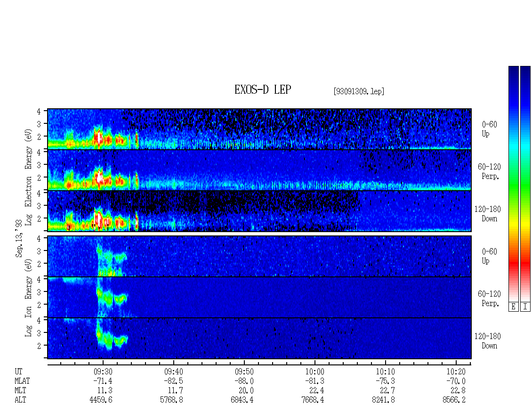Image resolution: width=532 pixels, height=412 pixels.
Task: Click the Log Electron Energy (eV) axis label
Action: click(29, 177)
